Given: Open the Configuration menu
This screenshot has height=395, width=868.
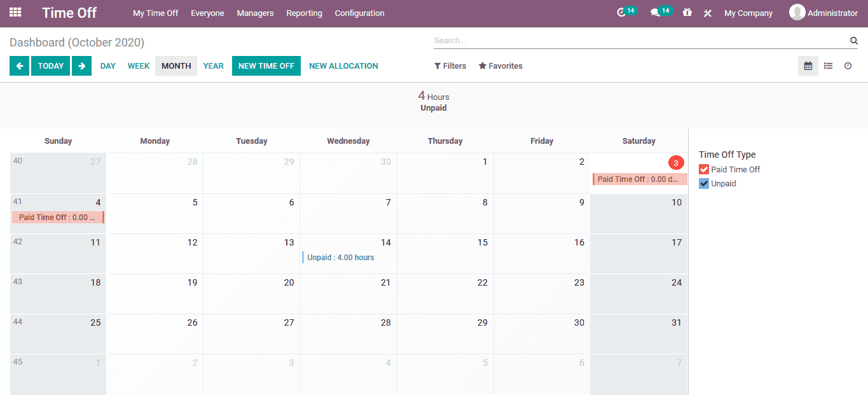Looking at the screenshot, I should tap(359, 13).
